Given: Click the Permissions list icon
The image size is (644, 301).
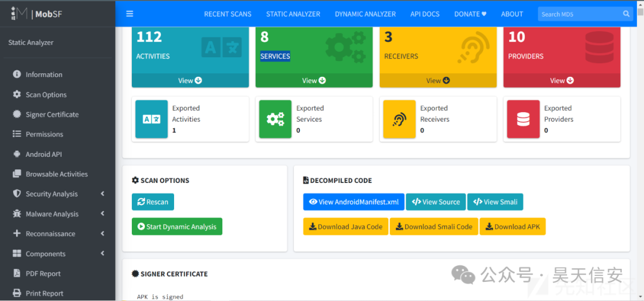Looking at the screenshot, I should coord(17,134).
